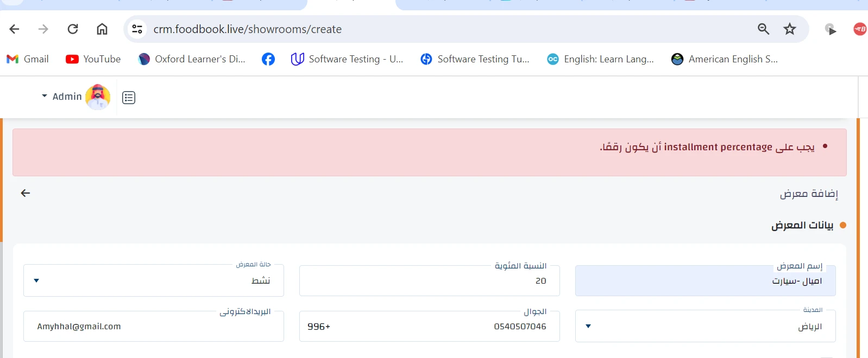Go to the browser home page
Viewport: 868px width, 358px height.
pos(102,29)
